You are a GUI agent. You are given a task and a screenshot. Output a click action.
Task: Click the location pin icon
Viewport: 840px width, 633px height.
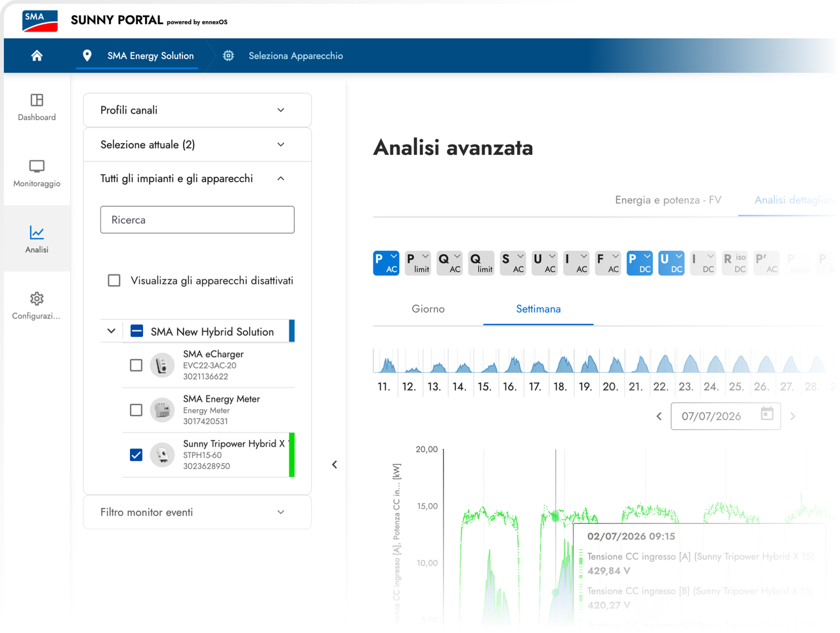coord(87,56)
